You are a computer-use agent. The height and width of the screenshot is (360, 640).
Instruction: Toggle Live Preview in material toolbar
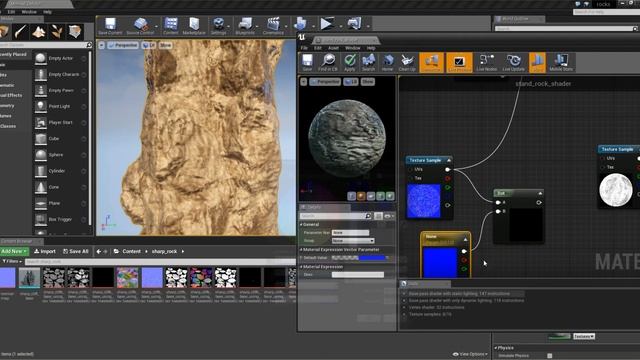(x=459, y=62)
